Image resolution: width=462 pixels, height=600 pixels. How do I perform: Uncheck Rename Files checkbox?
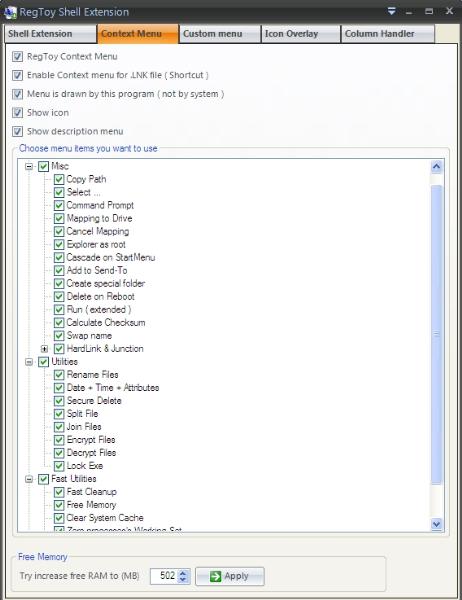tap(59, 375)
